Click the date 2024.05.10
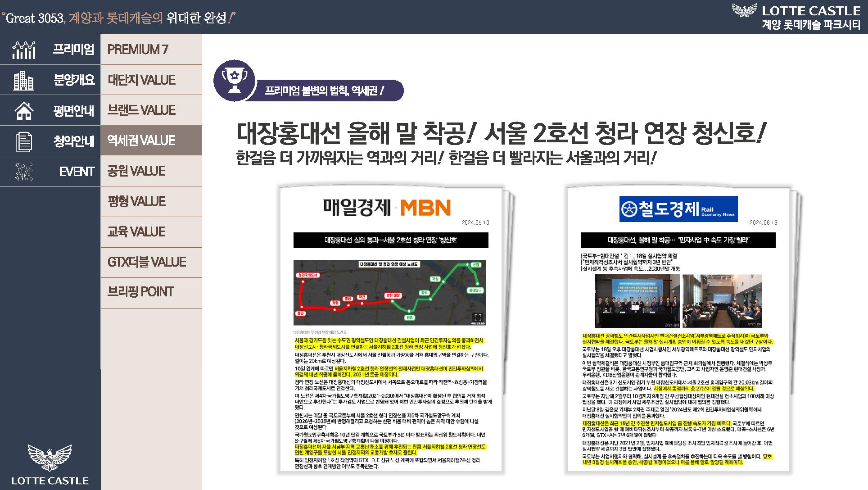Viewport: 868px width, 490px height. tap(475, 223)
